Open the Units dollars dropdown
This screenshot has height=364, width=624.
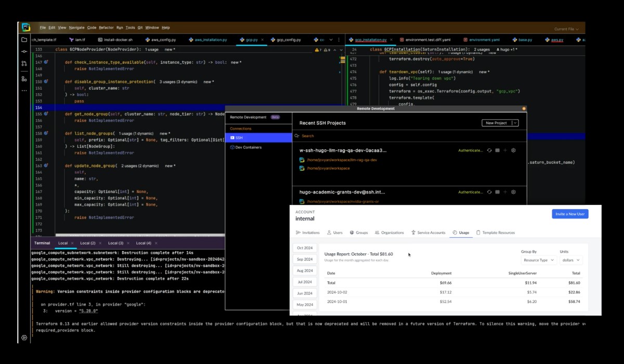[570, 259]
